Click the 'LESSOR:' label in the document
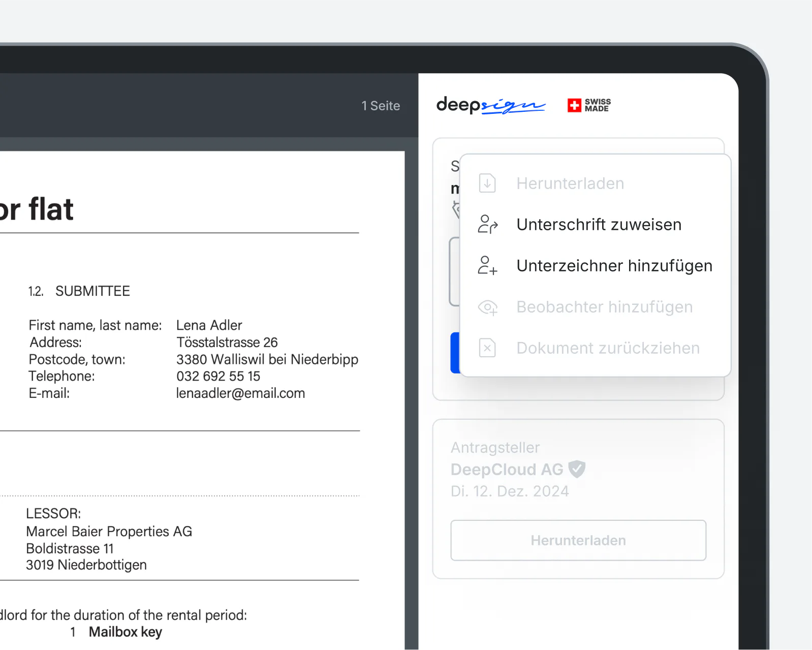The height and width of the screenshot is (650, 812). (53, 513)
